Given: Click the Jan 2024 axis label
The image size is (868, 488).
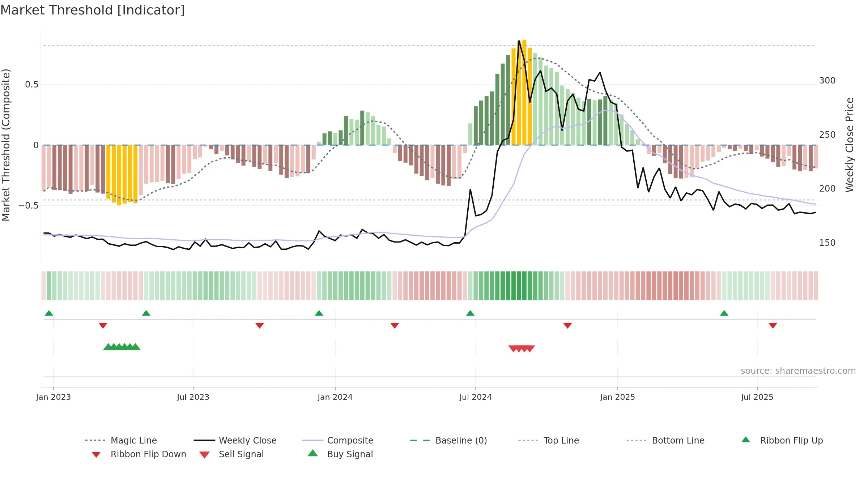Looking at the screenshot, I should point(335,397).
